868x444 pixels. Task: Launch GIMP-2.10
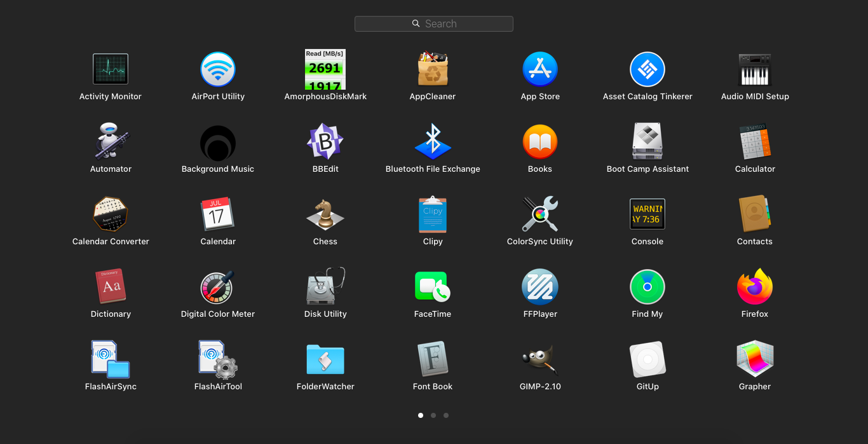tap(540, 359)
